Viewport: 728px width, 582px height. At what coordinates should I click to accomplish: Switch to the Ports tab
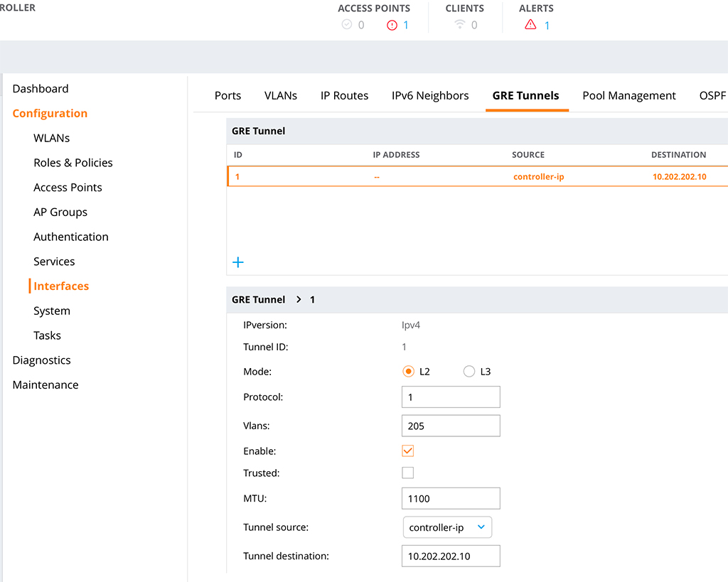pos(227,96)
